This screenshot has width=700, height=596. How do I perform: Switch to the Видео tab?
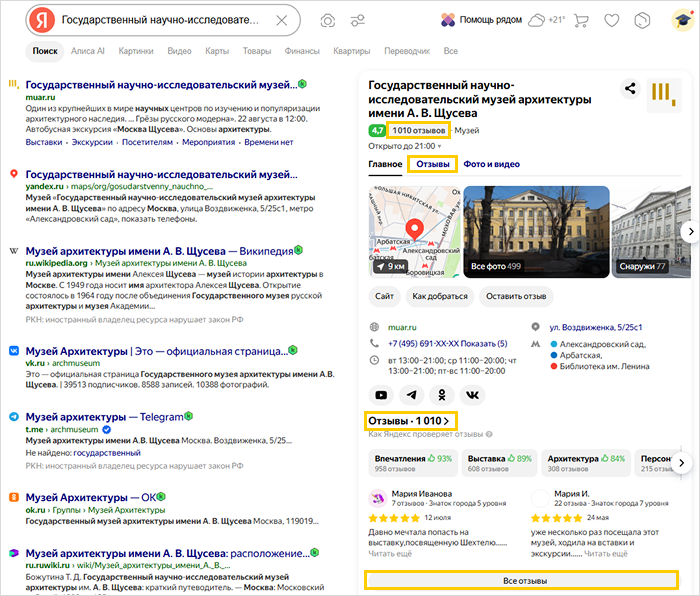(x=179, y=51)
